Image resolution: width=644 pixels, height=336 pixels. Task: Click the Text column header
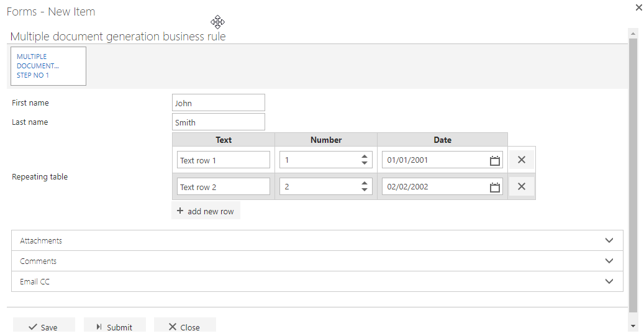224,140
